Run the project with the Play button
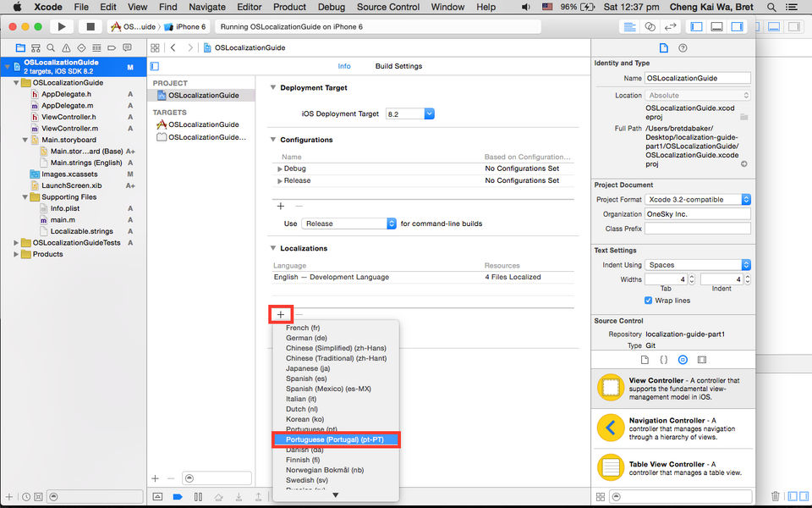Screen dimensions: 812x508 [x=62, y=26]
